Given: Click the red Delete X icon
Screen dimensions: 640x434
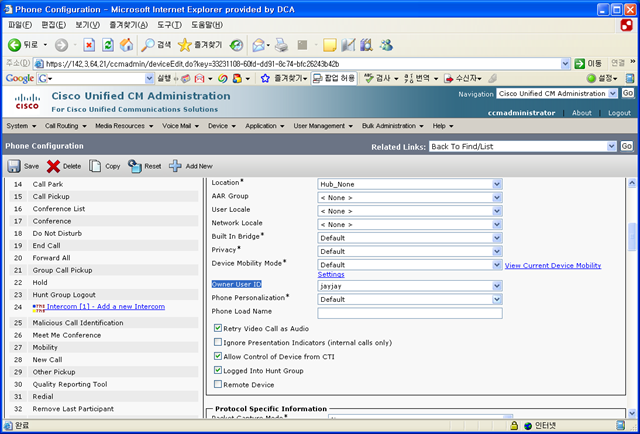Looking at the screenshot, I should tap(53, 166).
